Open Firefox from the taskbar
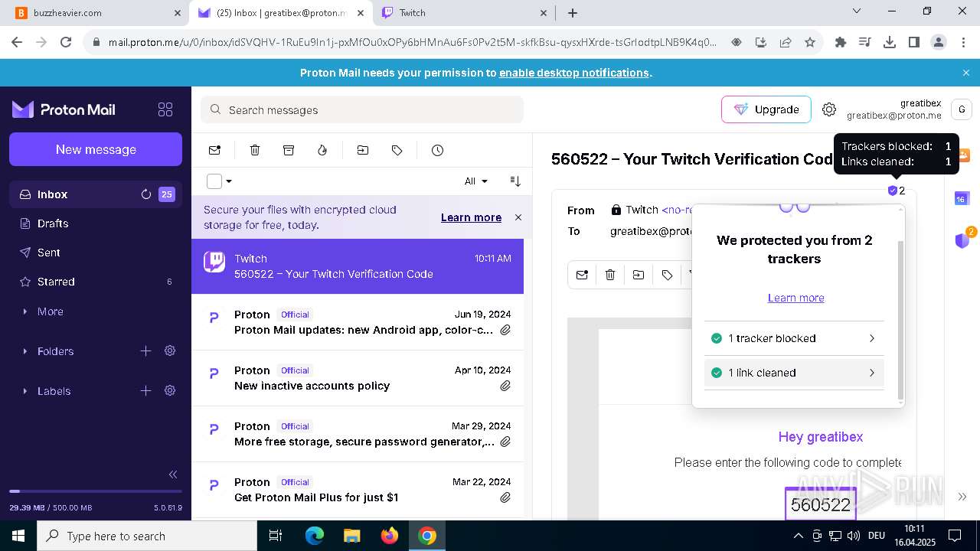This screenshot has width=980, height=551. (x=390, y=536)
